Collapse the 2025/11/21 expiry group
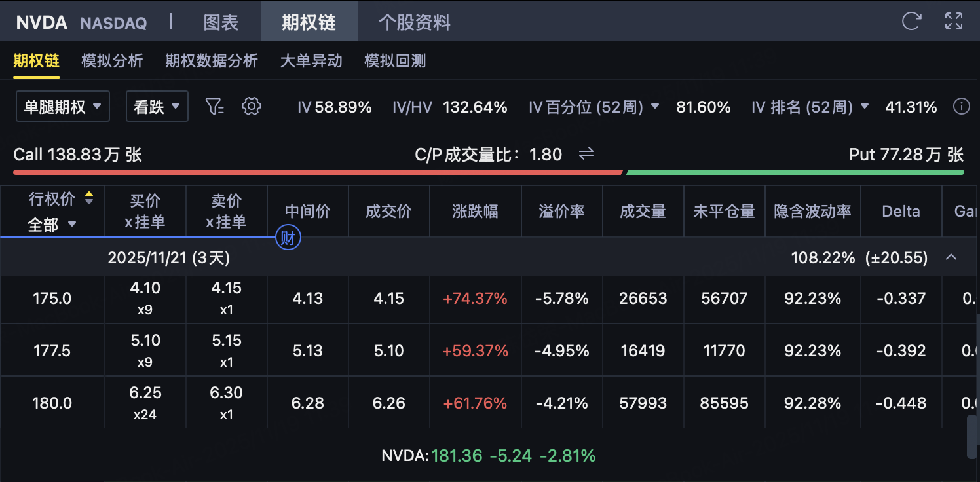980x482 pixels. coord(951,257)
